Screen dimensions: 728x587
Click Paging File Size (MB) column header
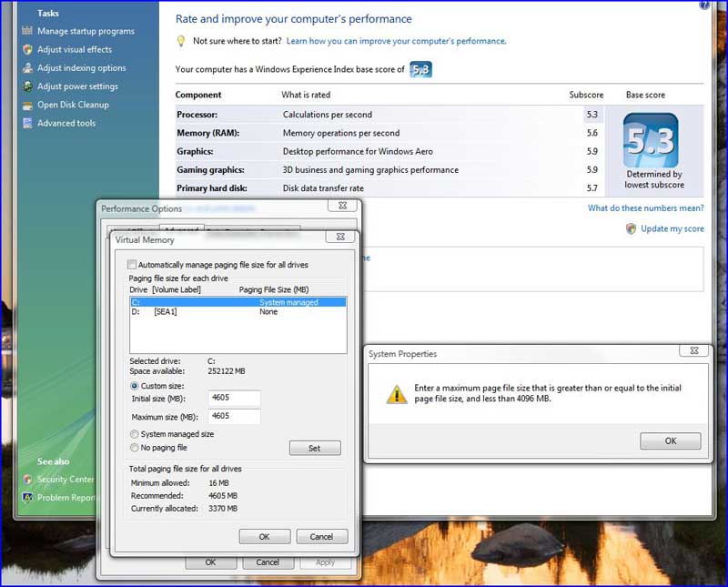coord(274,289)
